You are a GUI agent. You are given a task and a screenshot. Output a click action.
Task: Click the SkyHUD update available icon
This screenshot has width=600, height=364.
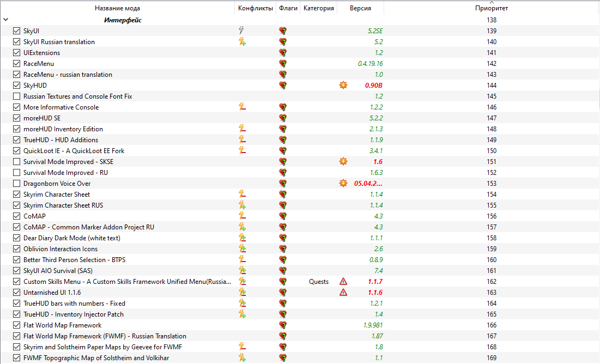coord(343,85)
